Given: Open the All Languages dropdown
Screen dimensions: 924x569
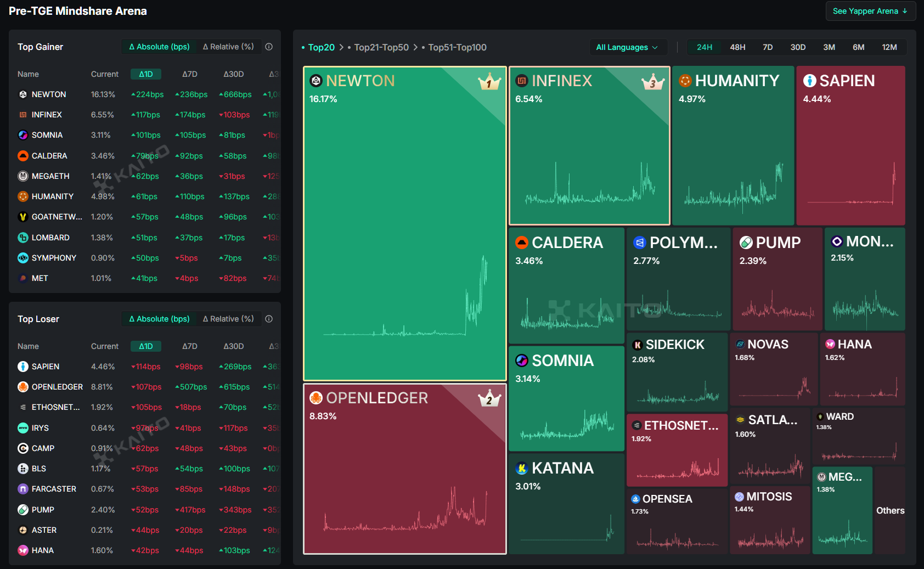Looking at the screenshot, I should (628, 47).
